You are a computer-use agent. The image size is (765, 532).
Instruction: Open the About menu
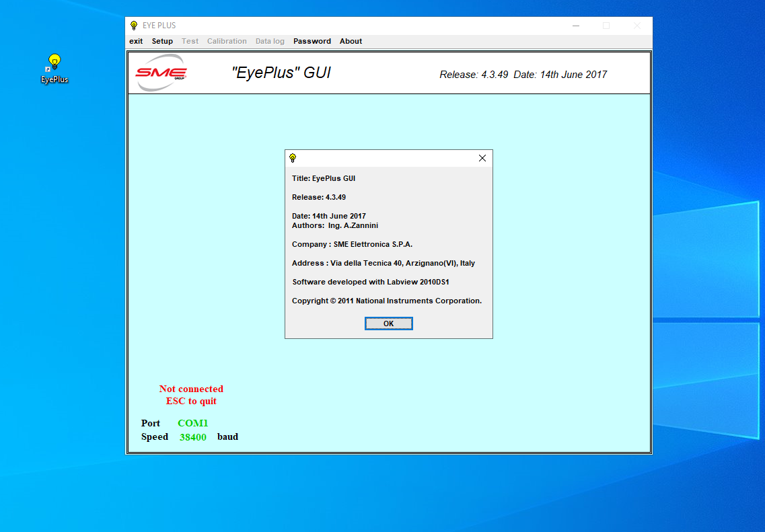[351, 42]
